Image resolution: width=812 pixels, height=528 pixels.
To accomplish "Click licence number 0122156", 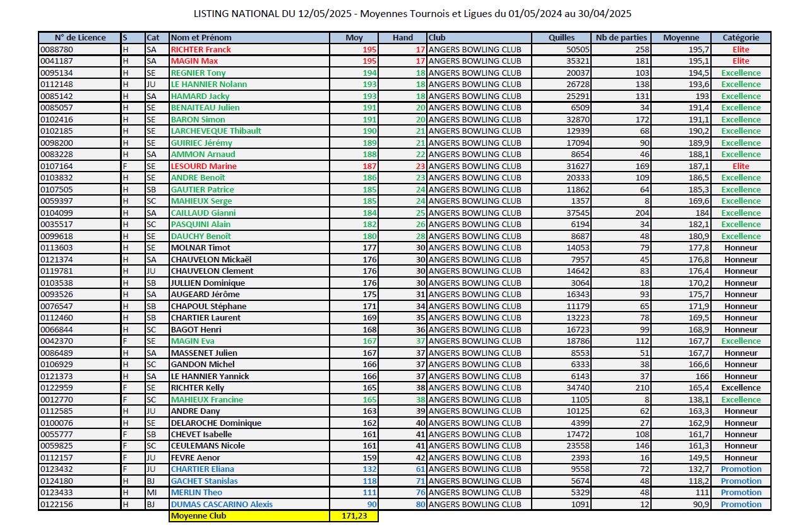I will coord(80,504).
